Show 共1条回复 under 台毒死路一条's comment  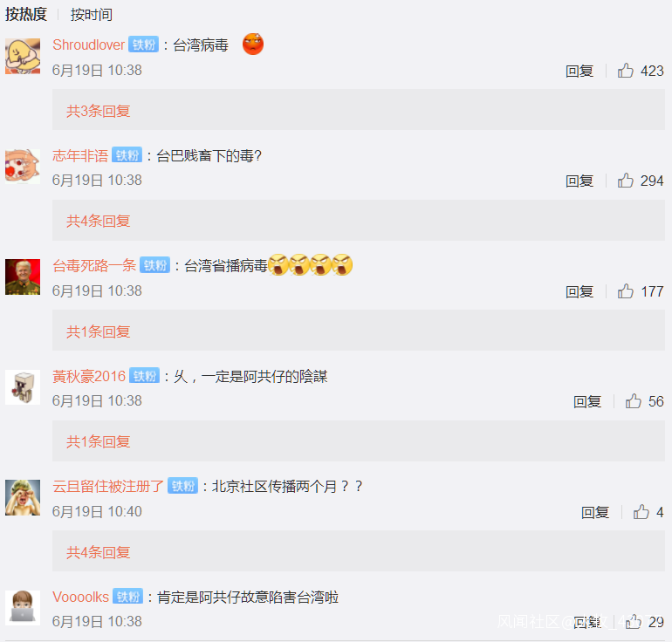(x=98, y=331)
